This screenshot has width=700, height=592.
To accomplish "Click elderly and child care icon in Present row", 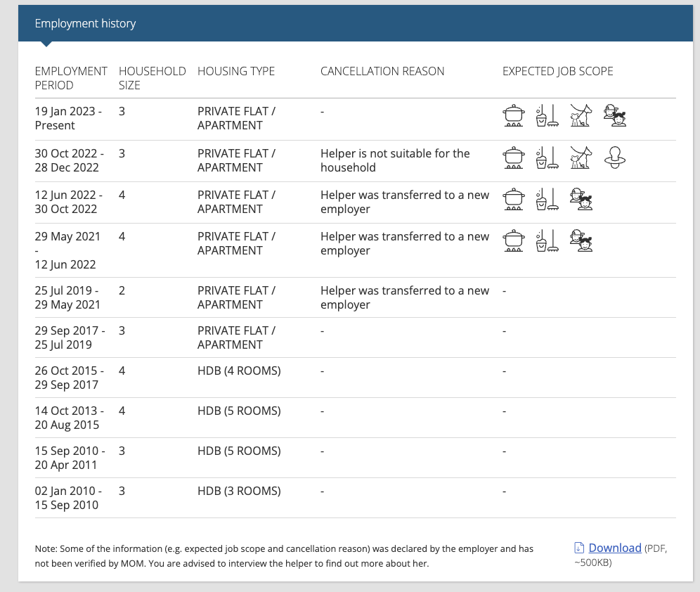I will click(615, 115).
